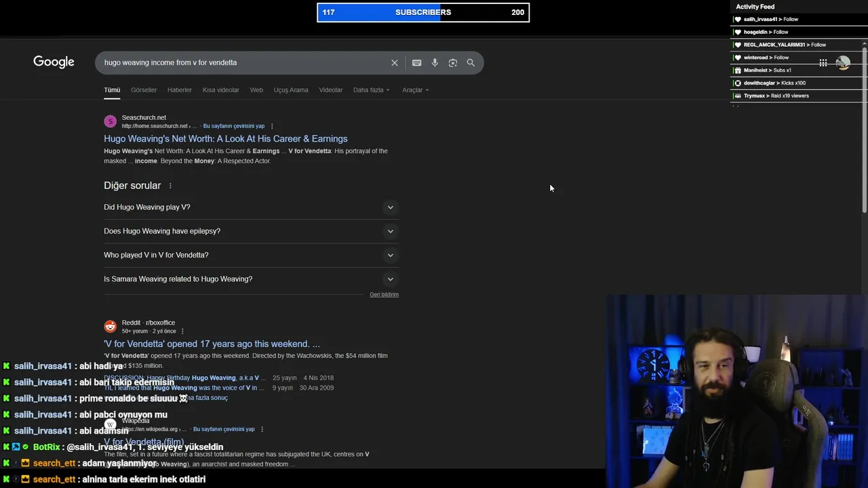Click the streamer webcam overlay
This screenshot has height=488, width=868.
coord(736,391)
